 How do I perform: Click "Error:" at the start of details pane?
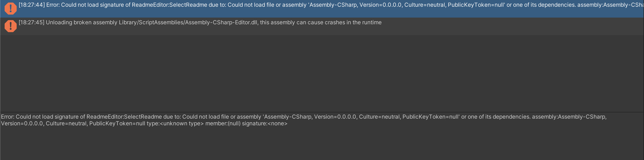coord(8,117)
